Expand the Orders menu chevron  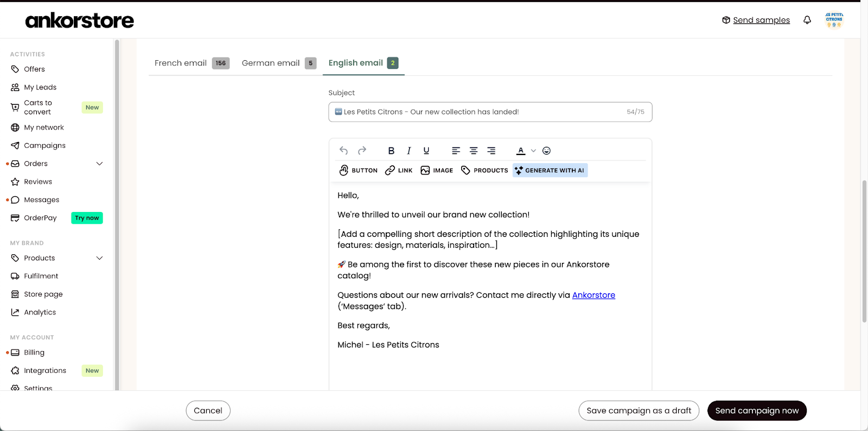[99, 164]
